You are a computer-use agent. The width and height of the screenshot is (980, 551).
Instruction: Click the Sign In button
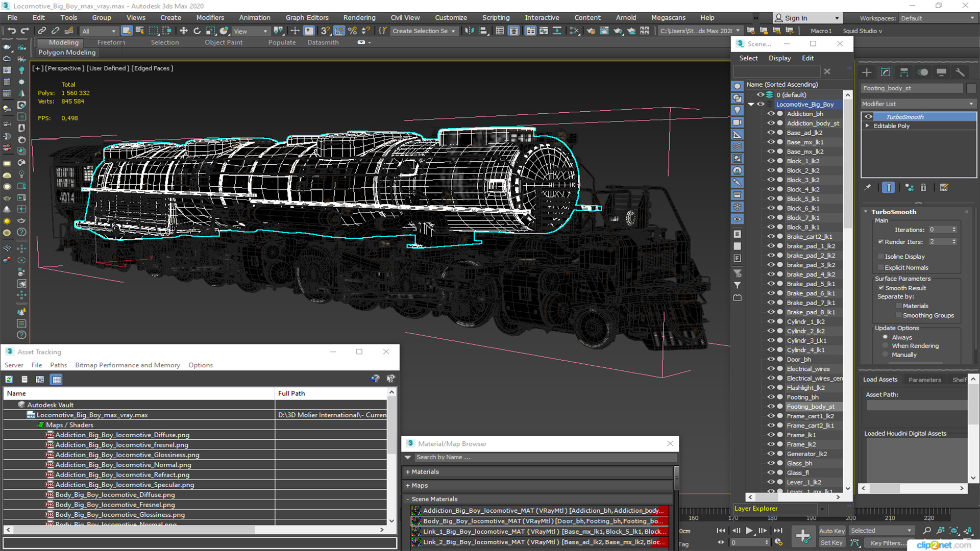(x=807, y=18)
